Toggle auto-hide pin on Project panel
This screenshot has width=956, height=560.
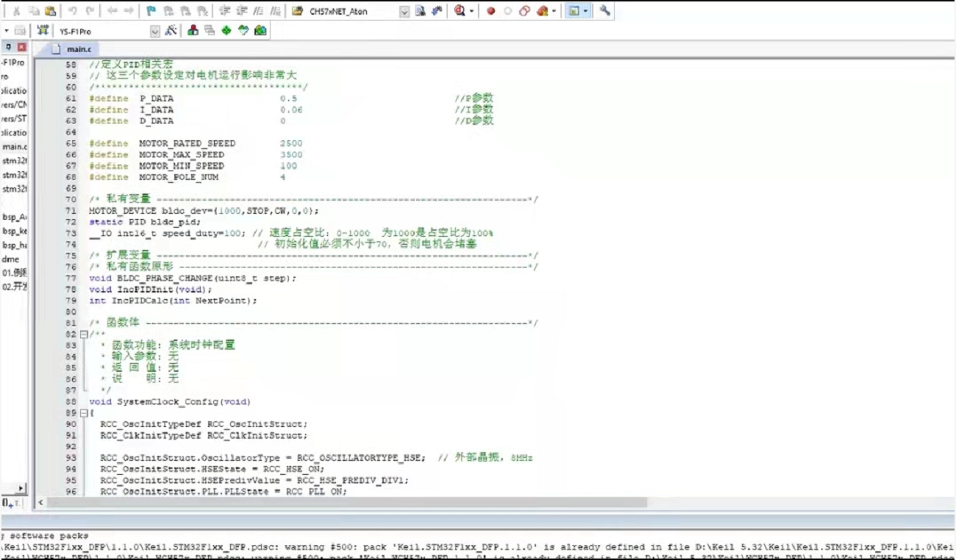pyautogui.click(x=8, y=47)
